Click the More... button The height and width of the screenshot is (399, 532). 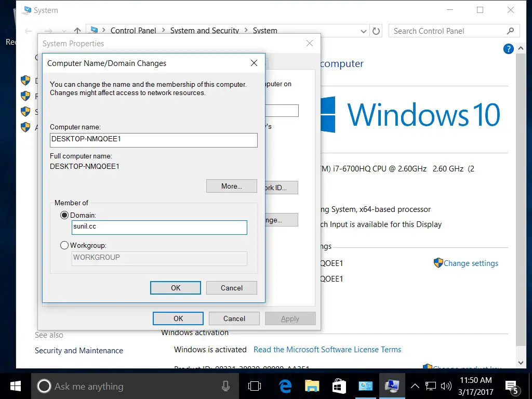[232, 186]
